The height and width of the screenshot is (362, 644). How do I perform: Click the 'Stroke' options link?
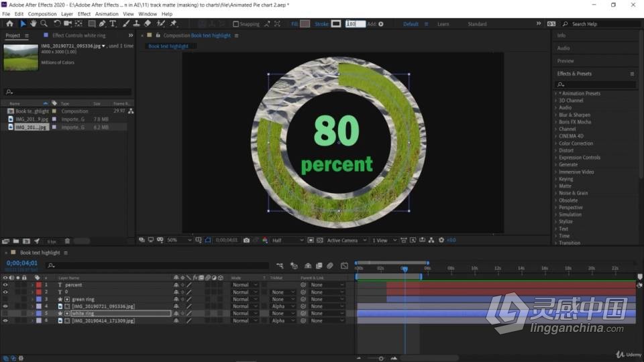pos(321,24)
